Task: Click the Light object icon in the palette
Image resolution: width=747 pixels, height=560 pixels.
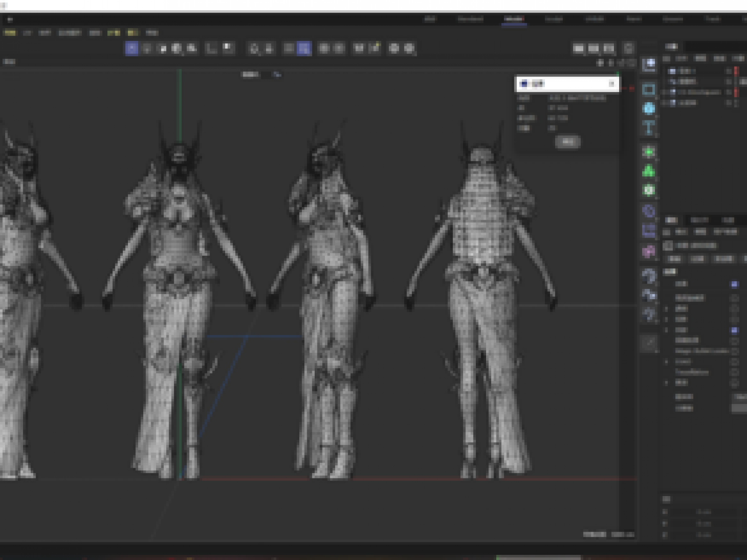Action: (x=648, y=315)
